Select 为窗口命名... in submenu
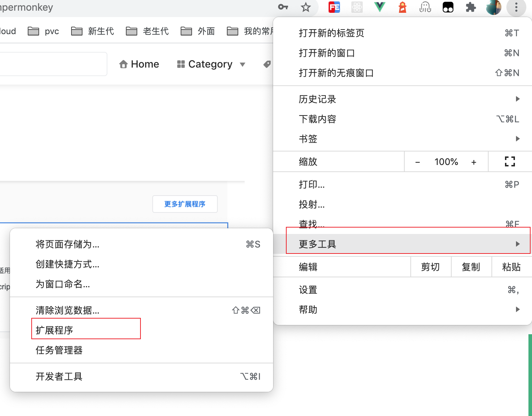Screen dimensions: 532x416 [x=142, y=284]
